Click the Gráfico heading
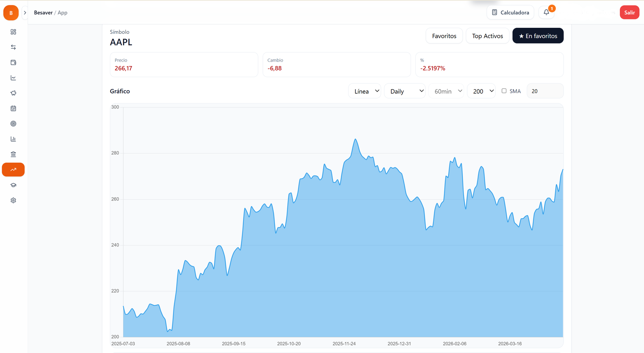The image size is (644, 353). tap(120, 91)
